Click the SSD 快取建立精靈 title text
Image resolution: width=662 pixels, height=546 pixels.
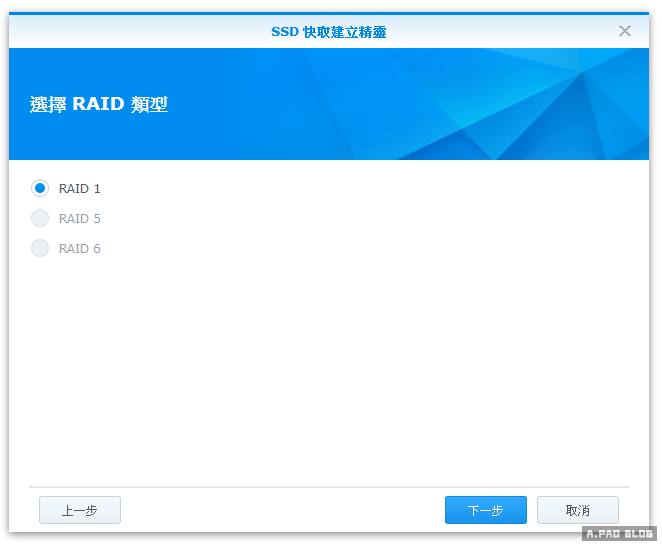tap(328, 32)
